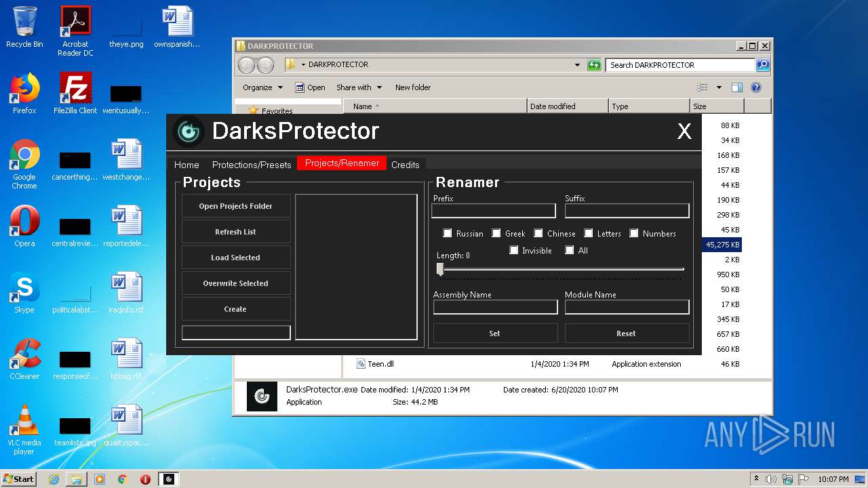Close DarksProtector with the X button
Screen dimensions: 868x488
pyautogui.click(x=684, y=131)
